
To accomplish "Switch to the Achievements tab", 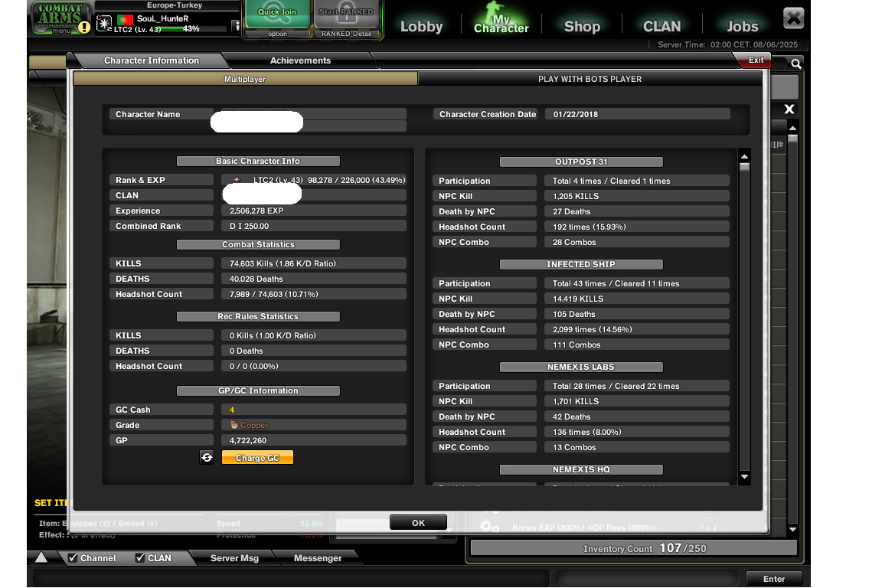I will pyautogui.click(x=300, y=60).
